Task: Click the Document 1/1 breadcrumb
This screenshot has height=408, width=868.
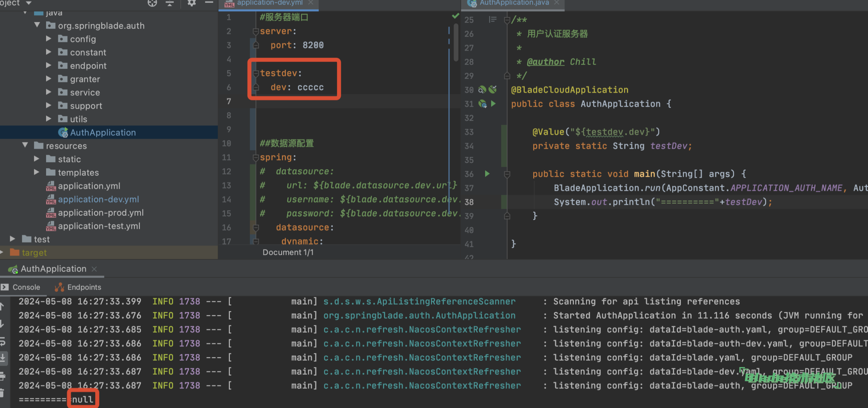Action: 288,252
